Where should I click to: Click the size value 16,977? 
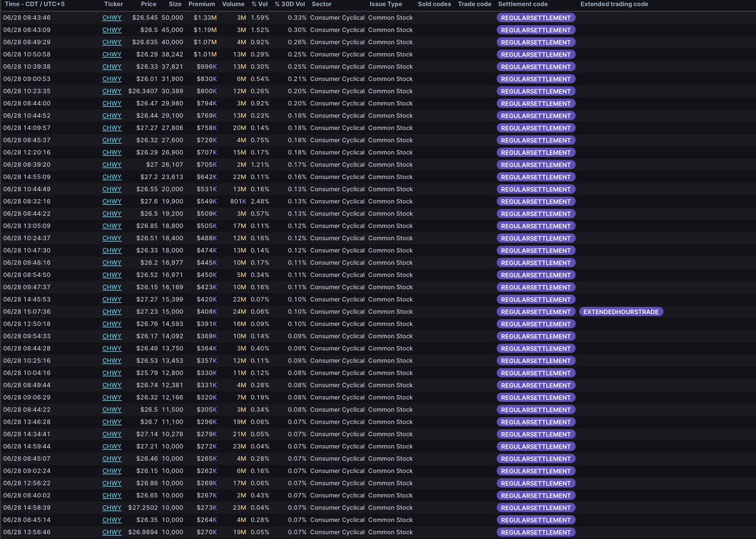(x=173, y=263)
